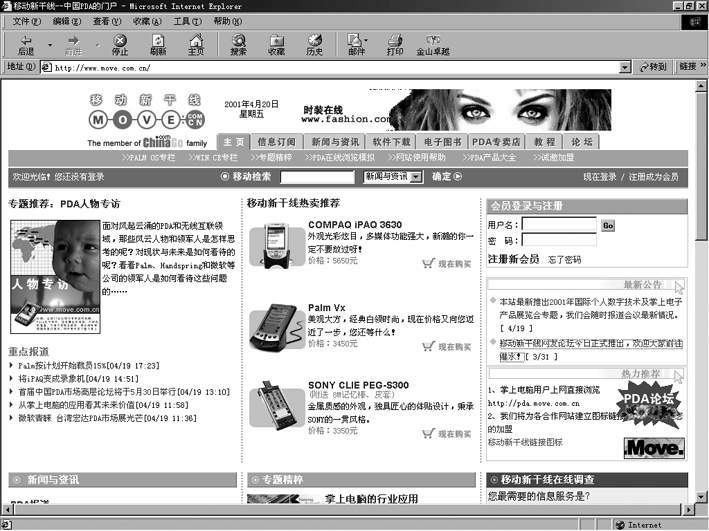Click the shopping cart for Palm Vx
The width and height of the screenshot is (709, 531).
coord(428,346)
